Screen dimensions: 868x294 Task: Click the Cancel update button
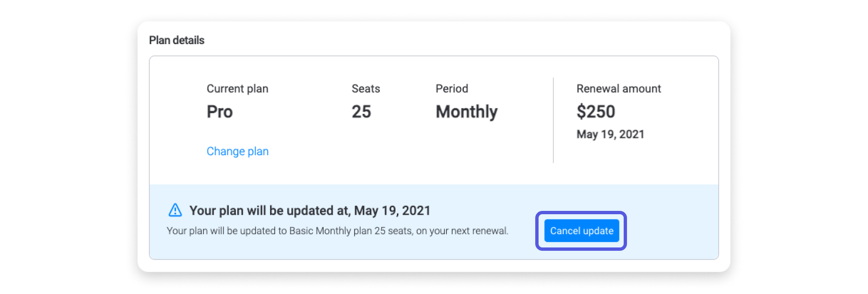click(x=581, y=231)
